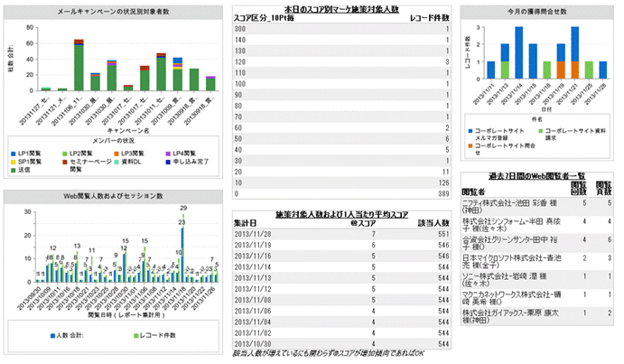Click the 2013/11/14 blue bar in inquiries chart
Image resolution: width=624 pixels, height=364 pixels.
coord(518,52)
